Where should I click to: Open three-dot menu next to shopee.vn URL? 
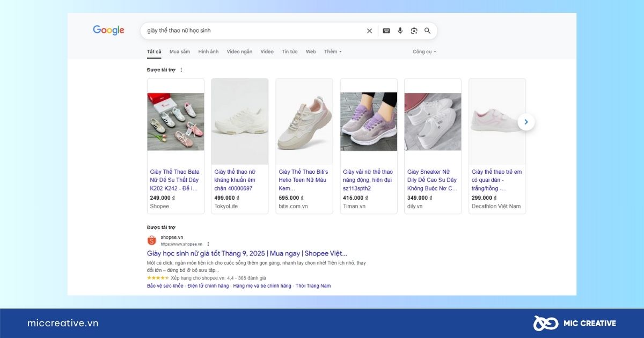click(208, 244)
